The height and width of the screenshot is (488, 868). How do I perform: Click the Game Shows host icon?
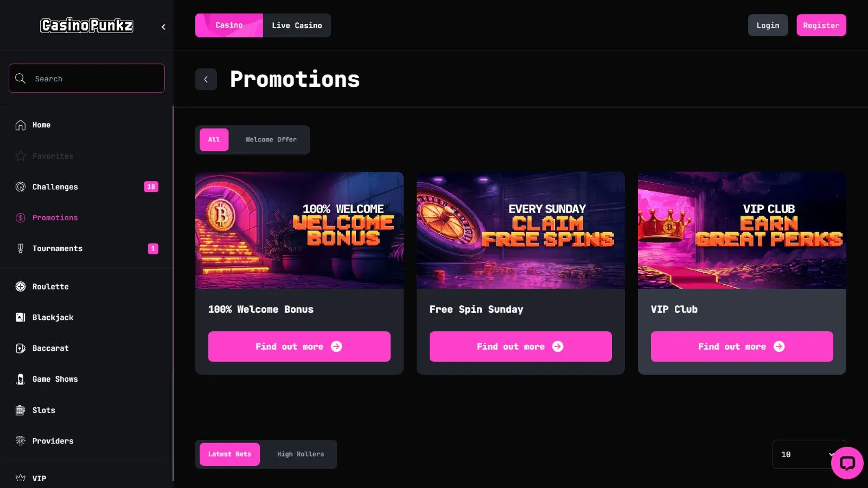click(x=21, y=380)
